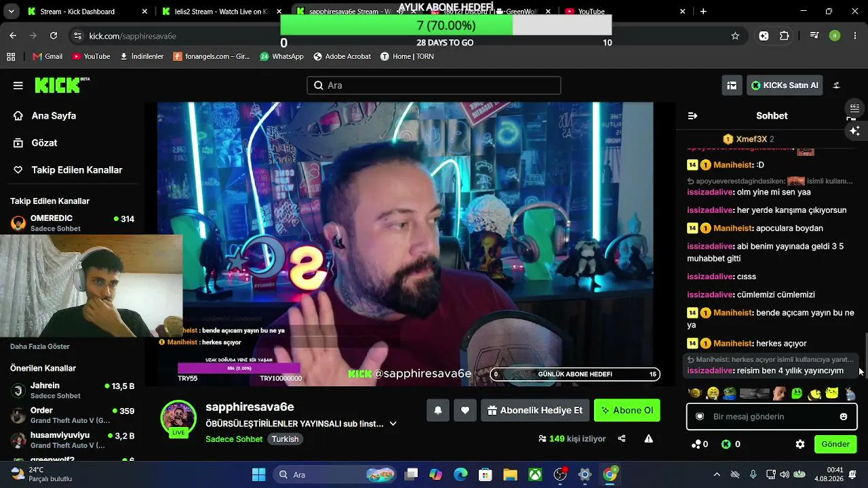
Task: View channel points balance under the chat box
Action: [x=700, y=444]
